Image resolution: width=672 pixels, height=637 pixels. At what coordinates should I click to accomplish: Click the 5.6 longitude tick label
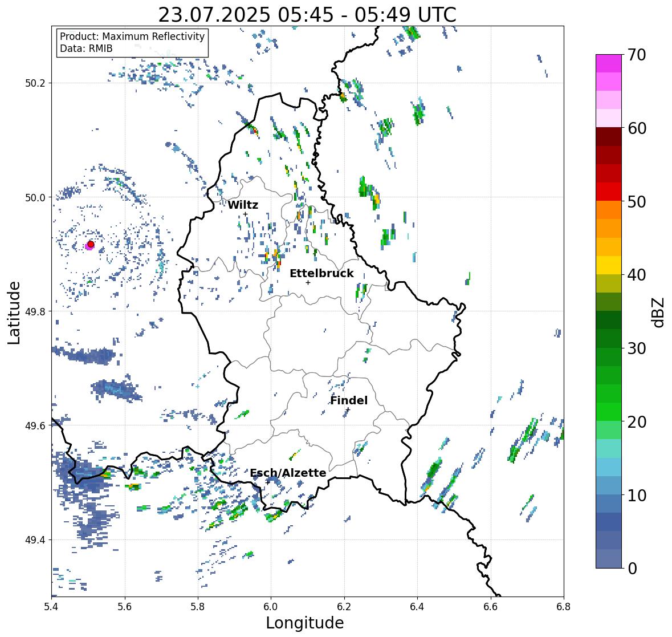pyautogui.click(x=125, y=607)
